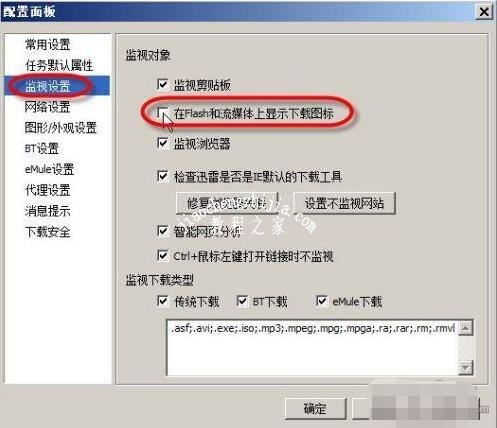The height and width of the screenshot is (428, 497).
Task: Open BT设置 in sidebar
Action: [x=42, y=149]
